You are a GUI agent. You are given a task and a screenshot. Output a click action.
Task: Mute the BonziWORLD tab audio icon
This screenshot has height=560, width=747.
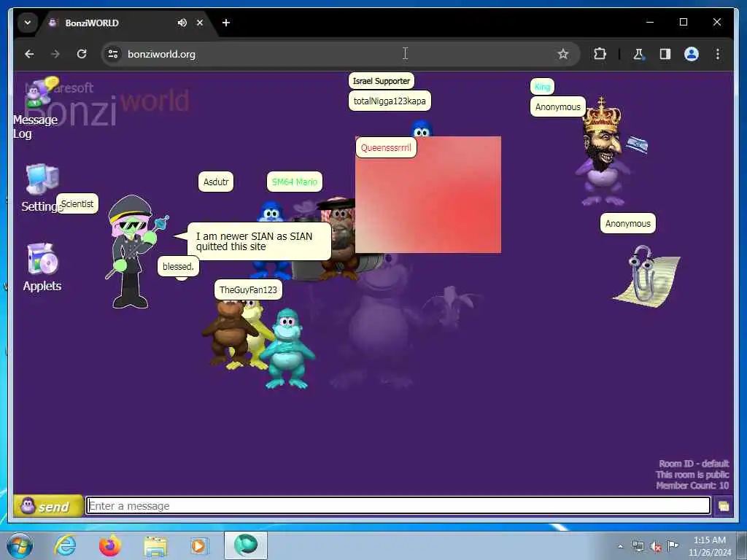[x=182, y=23]
